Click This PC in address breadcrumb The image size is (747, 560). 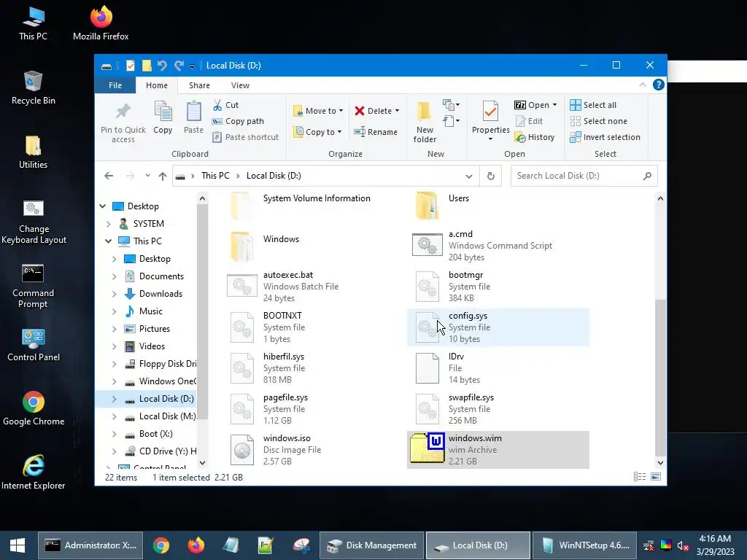point(215,176)
